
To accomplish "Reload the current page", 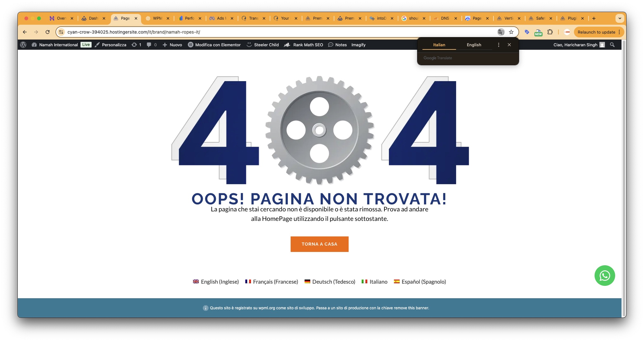I will [x=48, y=32].
